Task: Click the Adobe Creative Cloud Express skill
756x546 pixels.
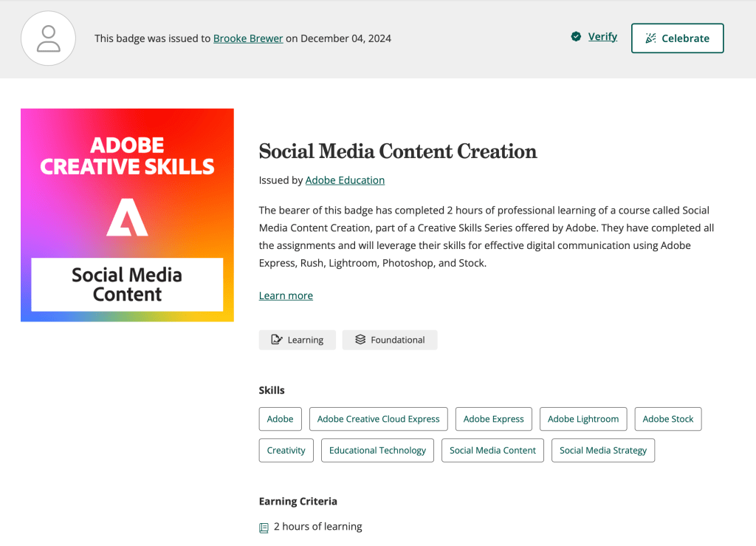Action: 378,419
